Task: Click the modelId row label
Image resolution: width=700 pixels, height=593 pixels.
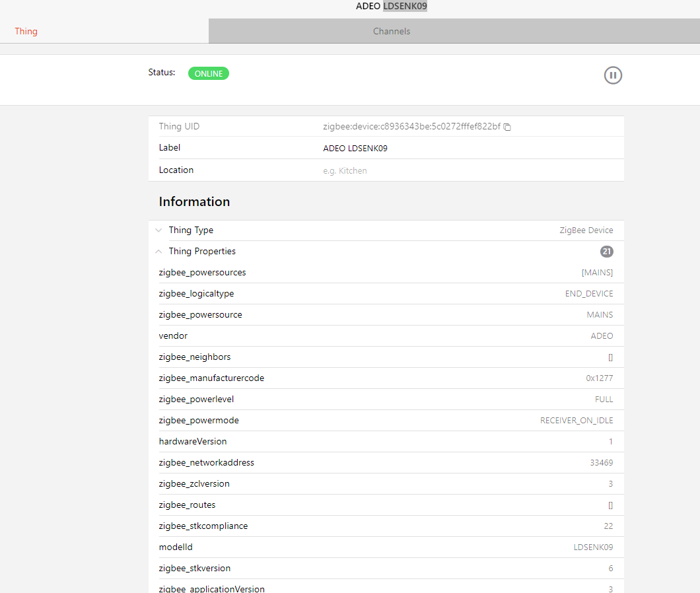Action: [176, 547]
